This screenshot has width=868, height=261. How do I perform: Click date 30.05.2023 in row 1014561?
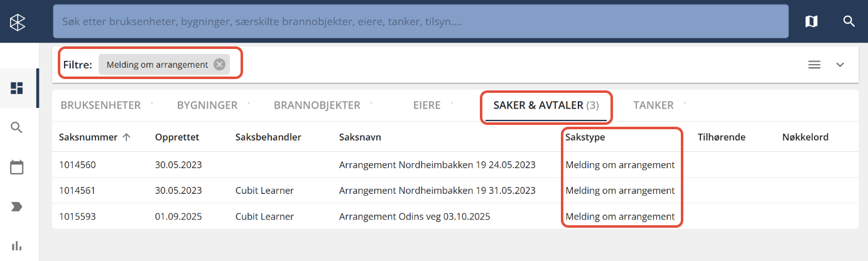[x=178, y=191]
